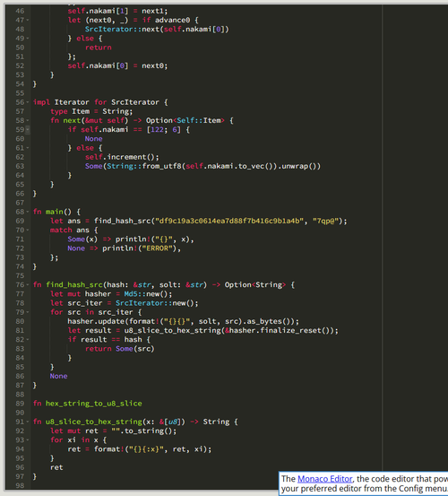Viewport: 448px width, 496px height.
Task: Open the Monaco Editor link
Action: [324, 479]
